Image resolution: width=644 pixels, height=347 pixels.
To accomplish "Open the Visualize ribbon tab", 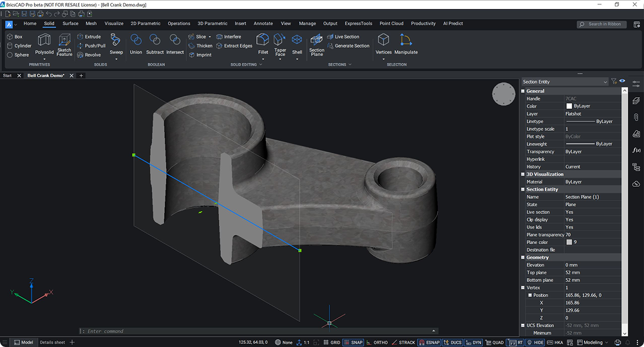I will coord(113,24).
